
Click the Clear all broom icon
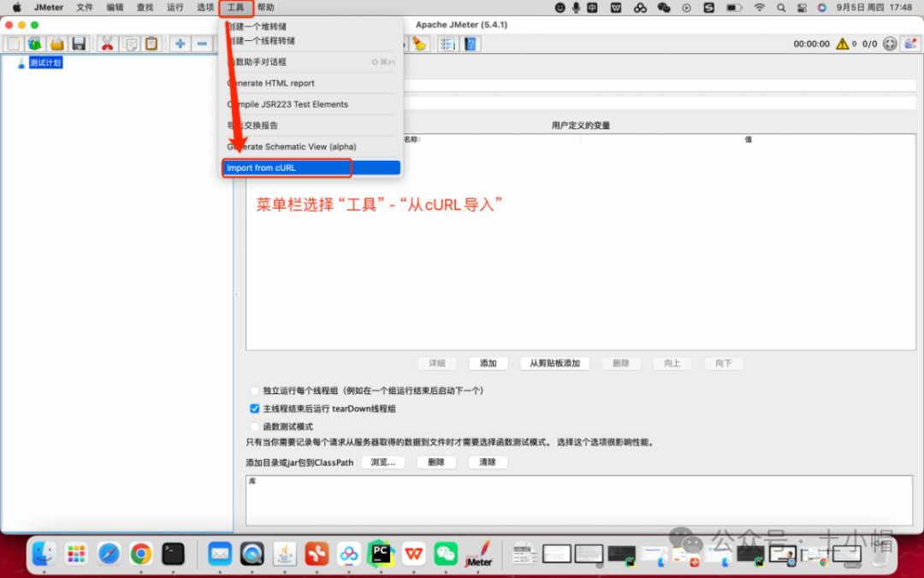[419, 44]
